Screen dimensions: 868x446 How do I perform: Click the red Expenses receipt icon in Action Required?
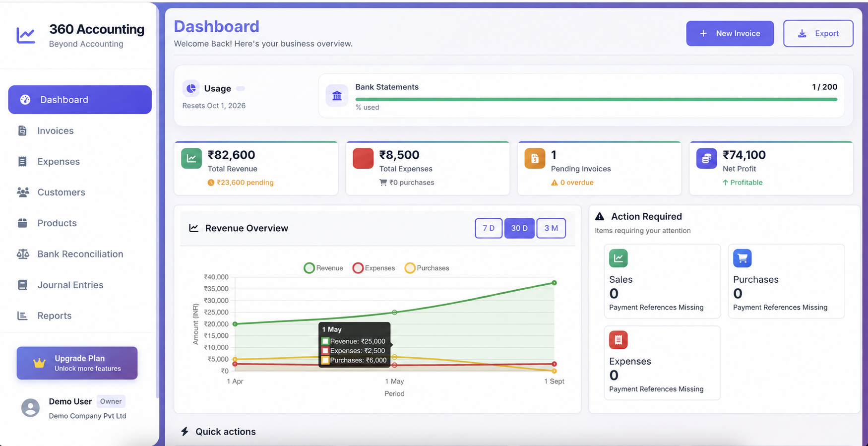[619, 340]
